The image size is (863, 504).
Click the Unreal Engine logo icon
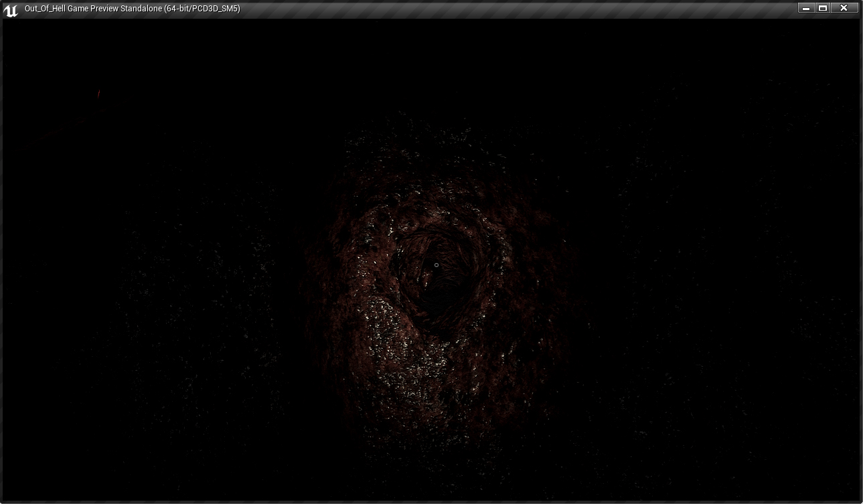(x=11, y=9)
